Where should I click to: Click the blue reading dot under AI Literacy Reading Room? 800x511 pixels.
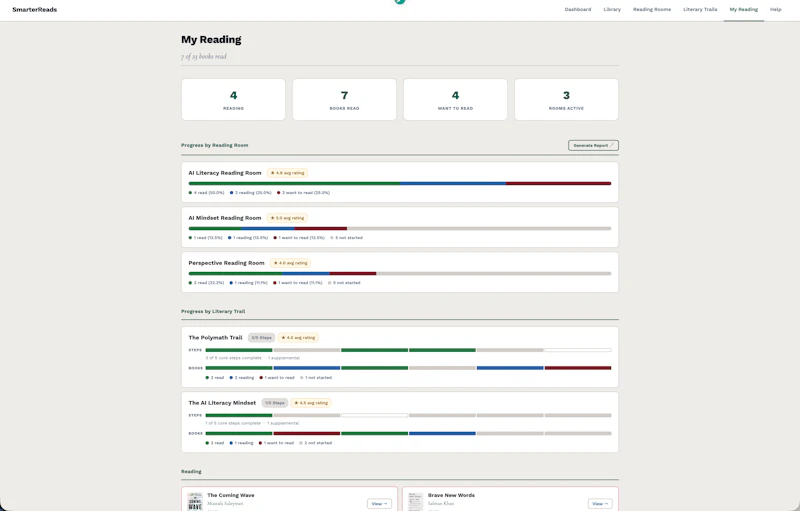point(232,193)
